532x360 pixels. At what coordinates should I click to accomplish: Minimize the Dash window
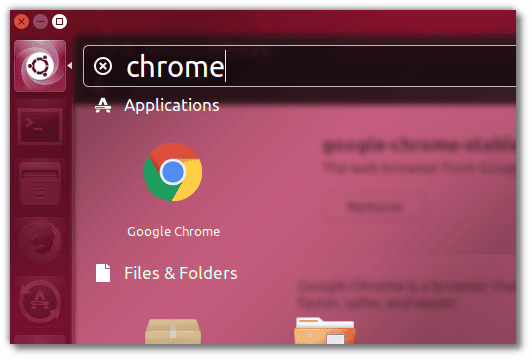[x=40, y=22]
